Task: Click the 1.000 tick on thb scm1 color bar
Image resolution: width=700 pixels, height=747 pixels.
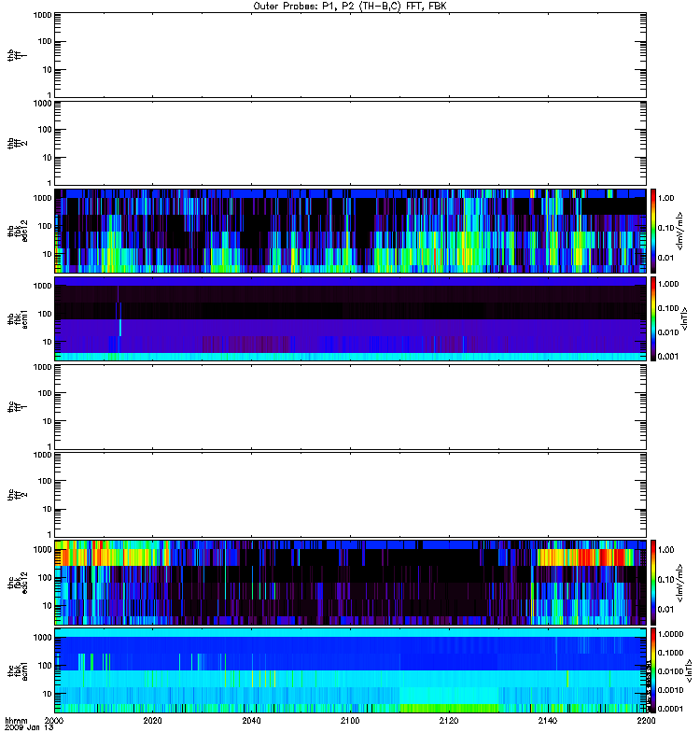Action: tap(668, 284)
